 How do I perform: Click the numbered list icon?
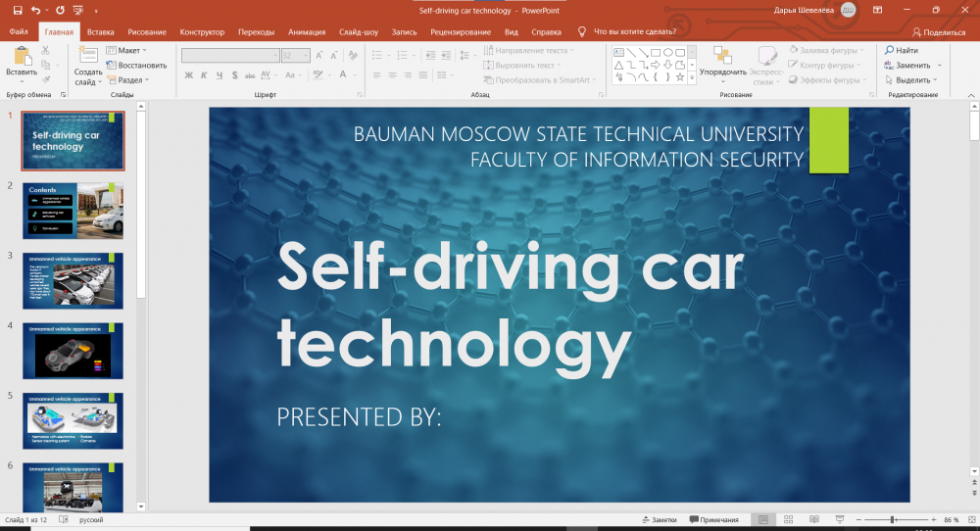click(x=402, y=56)
